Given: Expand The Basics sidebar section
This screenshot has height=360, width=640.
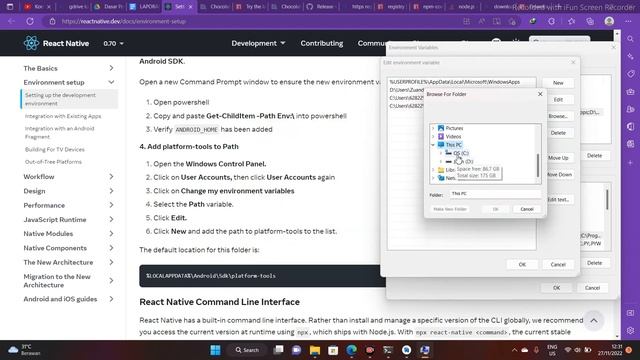Looking at the screenshot, I should coord(111,68).
